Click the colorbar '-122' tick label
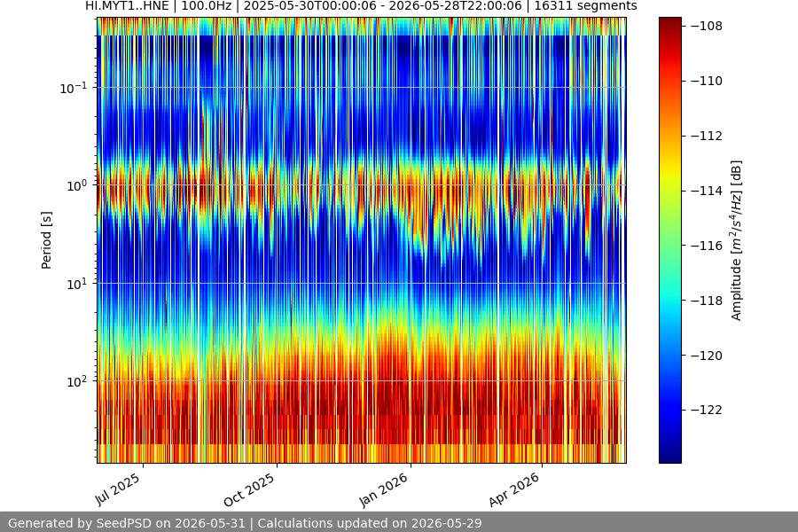The height and width of the screenshot is (532, 798). (707, 410)
